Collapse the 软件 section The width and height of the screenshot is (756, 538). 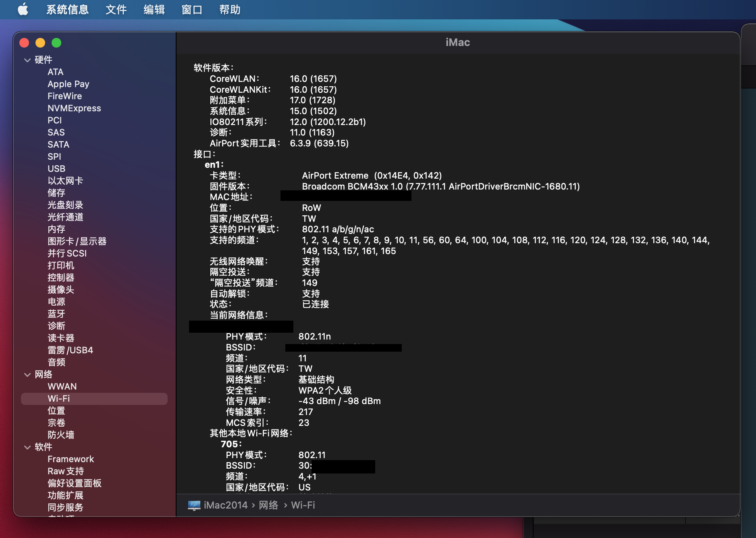pos(27,447)
